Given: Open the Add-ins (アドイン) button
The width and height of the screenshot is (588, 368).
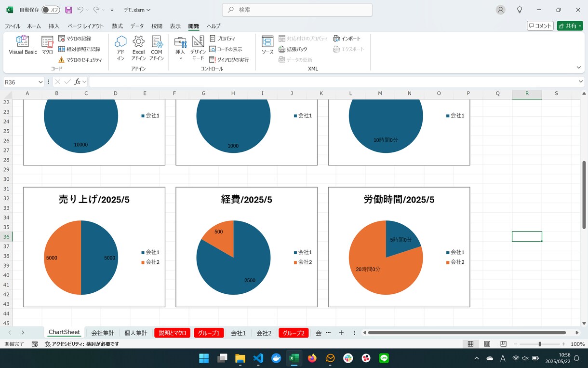Looking at the screenshot, I should (x=120, y=48).
